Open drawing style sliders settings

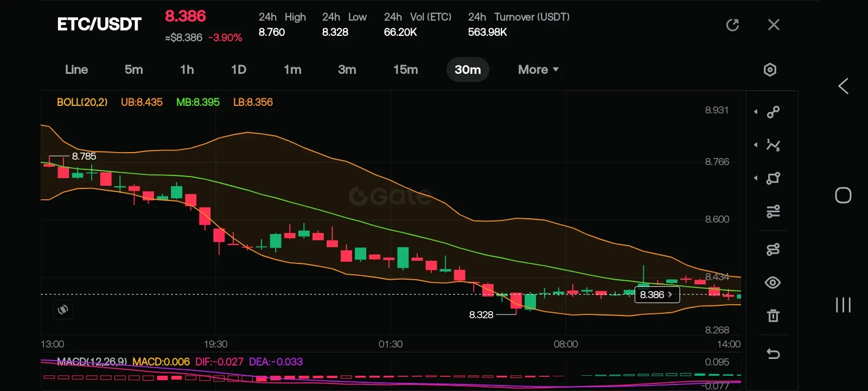pos(773,211)
